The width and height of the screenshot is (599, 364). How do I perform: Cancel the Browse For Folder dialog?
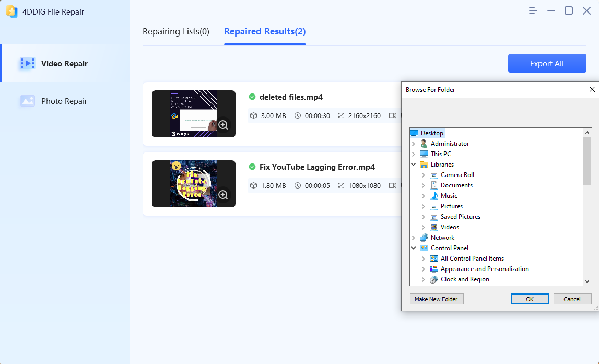pyautogui.click(x=572, y=299)
